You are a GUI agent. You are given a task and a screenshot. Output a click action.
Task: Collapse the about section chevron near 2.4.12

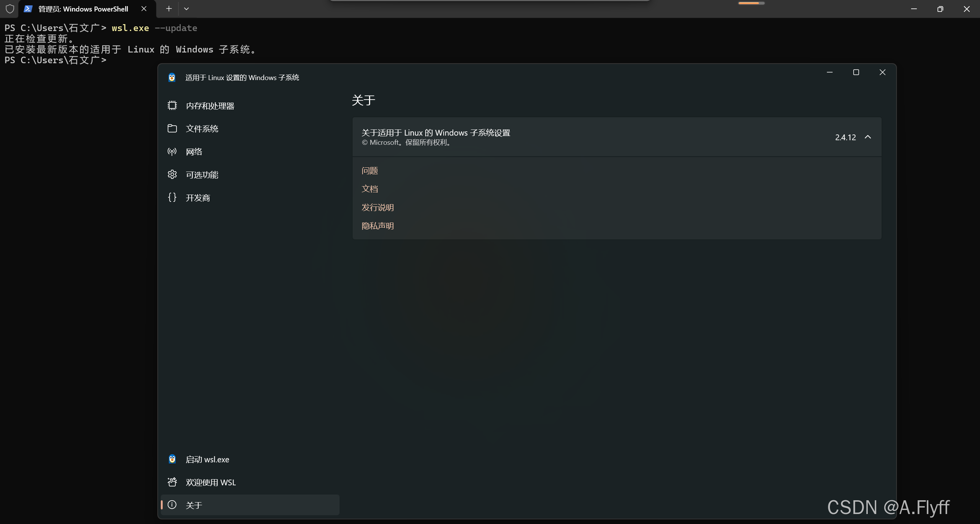[x=868, y=137]
